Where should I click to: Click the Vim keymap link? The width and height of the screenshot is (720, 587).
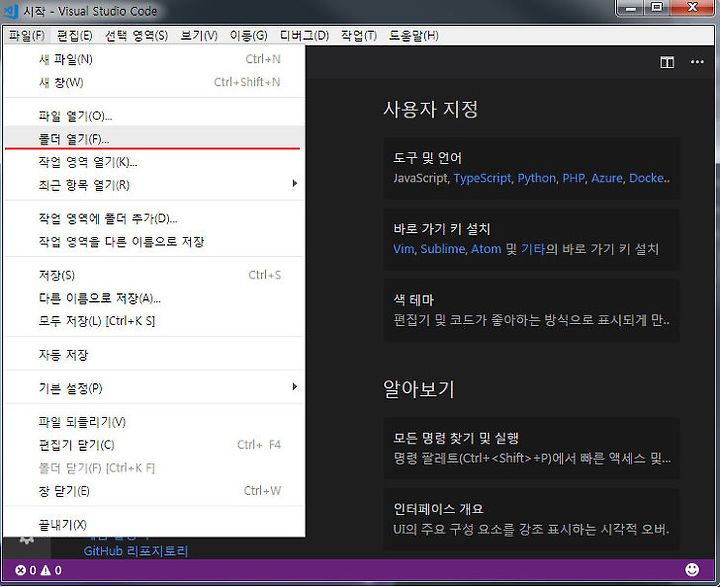coord(403,249)
